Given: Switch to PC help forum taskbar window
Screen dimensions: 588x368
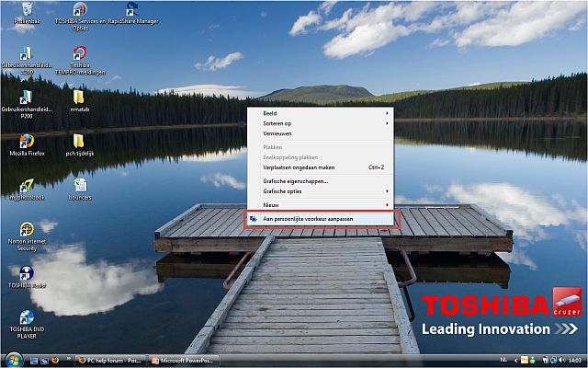Looking at the screenshot, I should [110, 361].
